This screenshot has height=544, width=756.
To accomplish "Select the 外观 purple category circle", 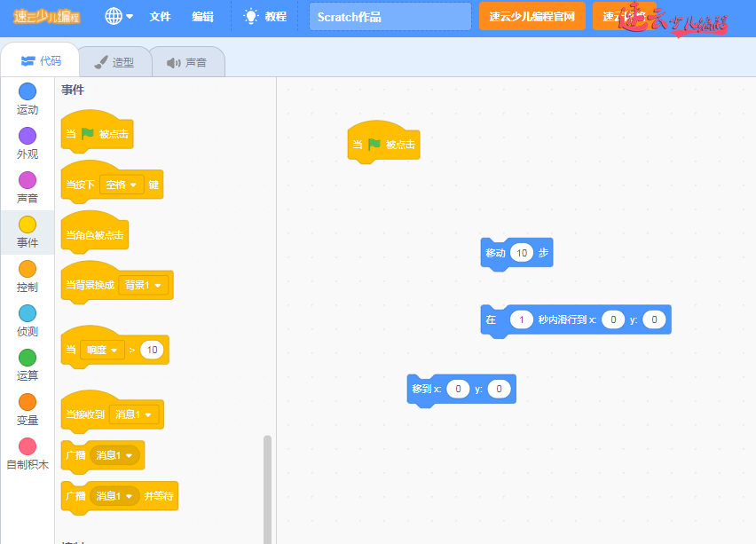I will click(x=28, y=136).
